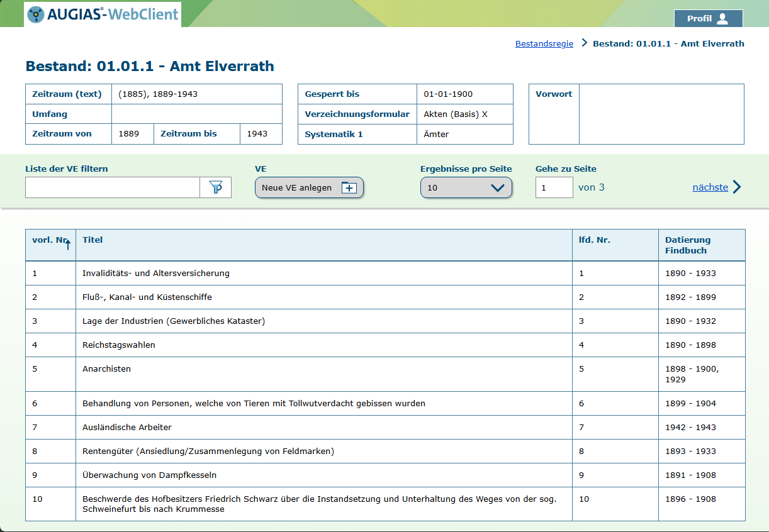Click the Gehe zu Seite input field
The height and width of the screenshot is (532, 769).
point(554,187)
